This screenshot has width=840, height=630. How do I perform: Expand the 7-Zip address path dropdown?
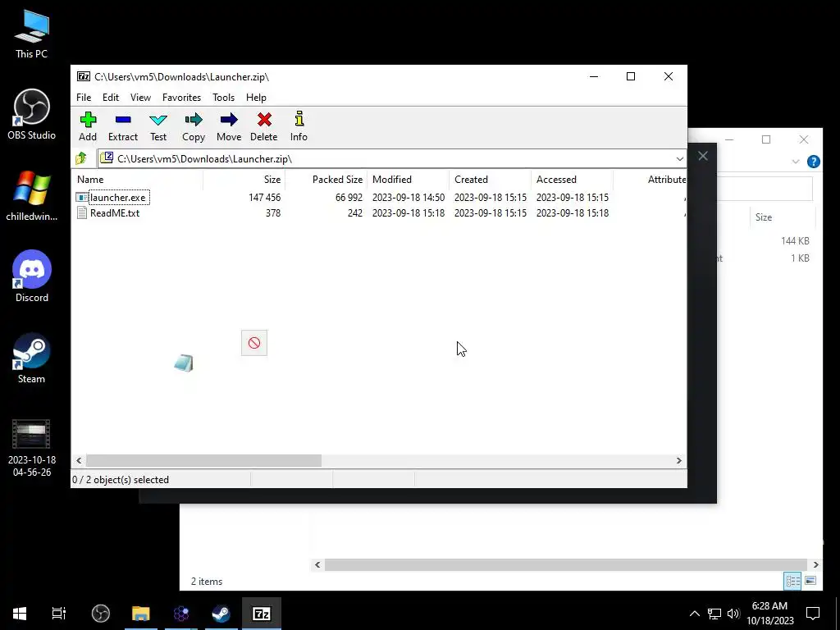(679, 158)
